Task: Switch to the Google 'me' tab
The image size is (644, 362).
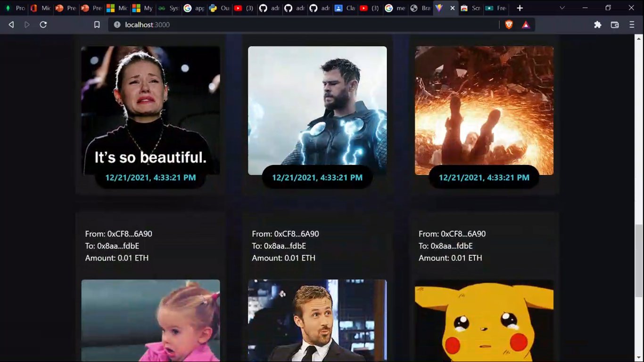Action: [x=395, y=8]
